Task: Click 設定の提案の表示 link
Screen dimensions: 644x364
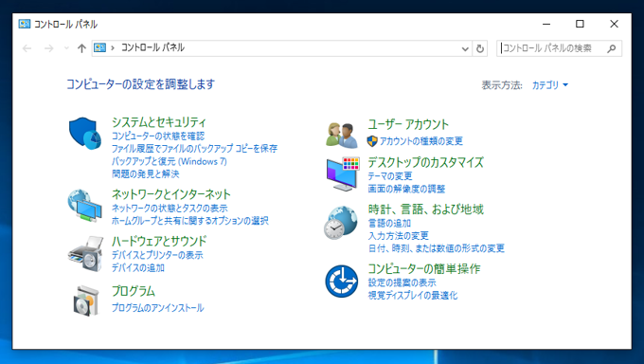Action: [x=402, y=282]
